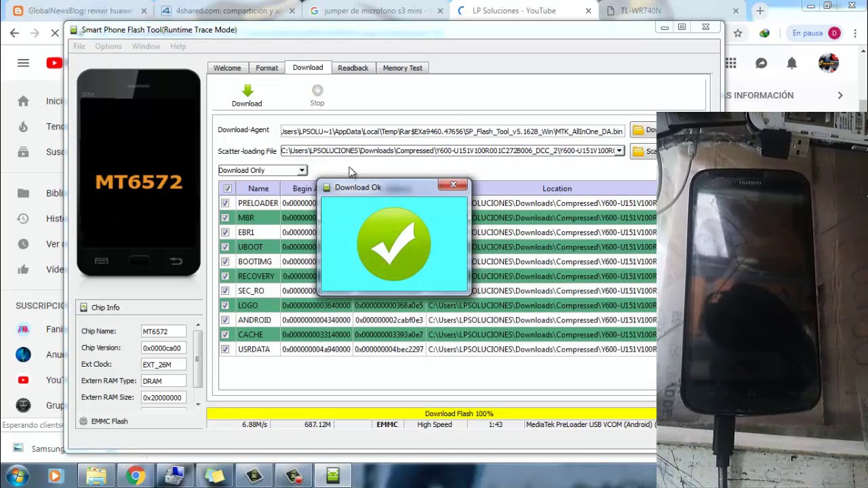Screen dimensions: 868x488
Task: Toggle the PRELOADER checkbox
Action: [225, 203]
